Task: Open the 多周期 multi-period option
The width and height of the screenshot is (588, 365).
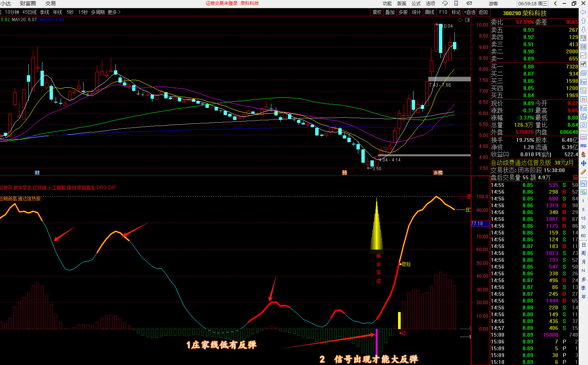Action: pyautogui.click(x=98, y=12)
